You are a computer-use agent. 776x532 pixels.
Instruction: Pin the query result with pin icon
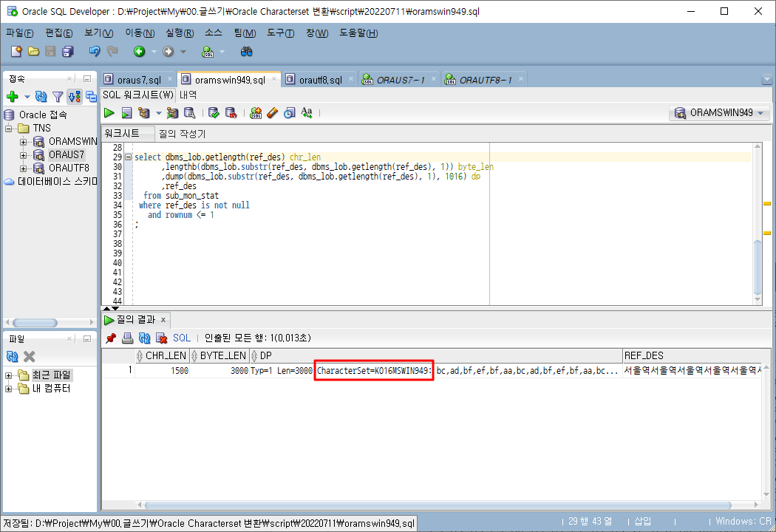(x=111, y=338)
